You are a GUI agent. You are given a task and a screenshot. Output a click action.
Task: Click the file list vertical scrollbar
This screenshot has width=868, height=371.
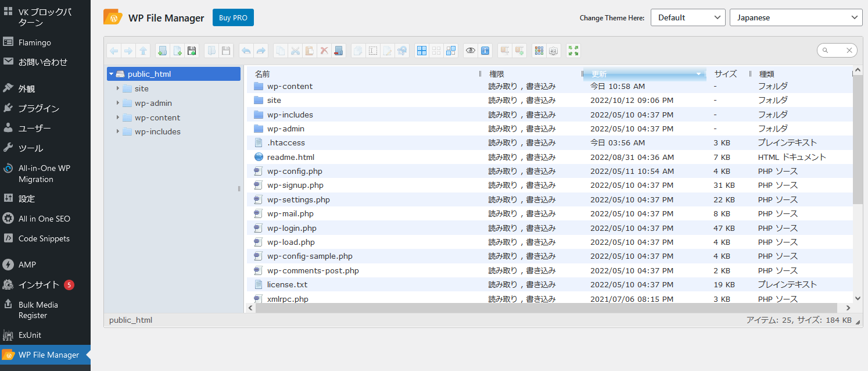[858, 140]
